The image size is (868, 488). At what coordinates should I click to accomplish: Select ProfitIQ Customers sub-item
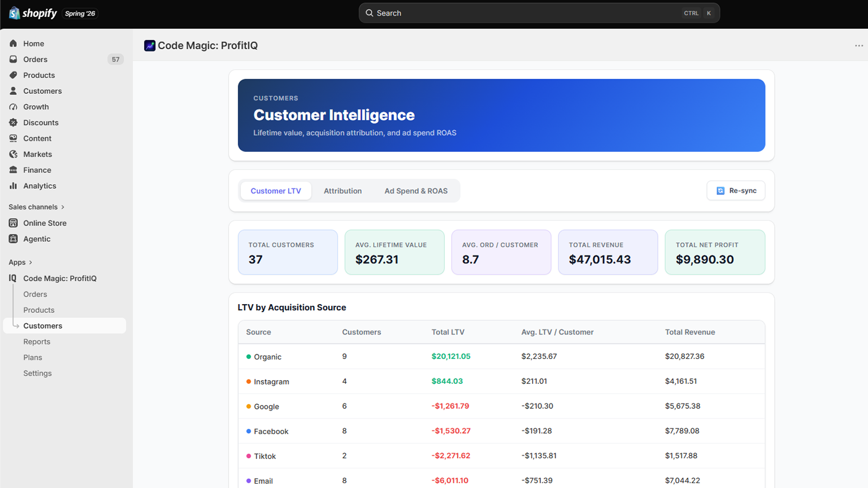[65, 325]
